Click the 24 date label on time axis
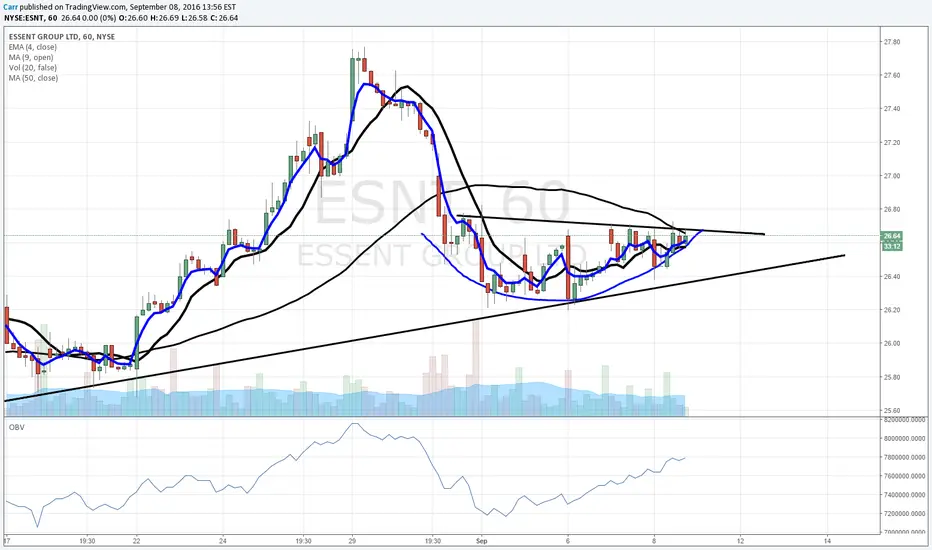The image size is (932, 550). [223, 541]
